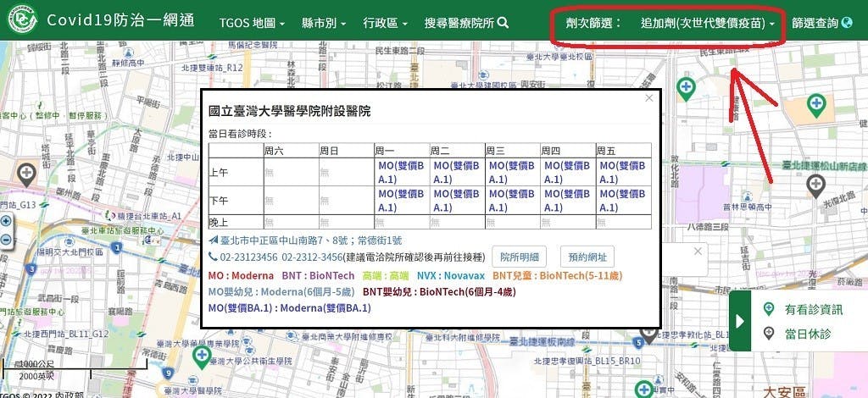868x398 pixels.
Task: Click the 北捷雙連站_R12 map label
Action: click(x=212, y=68)
